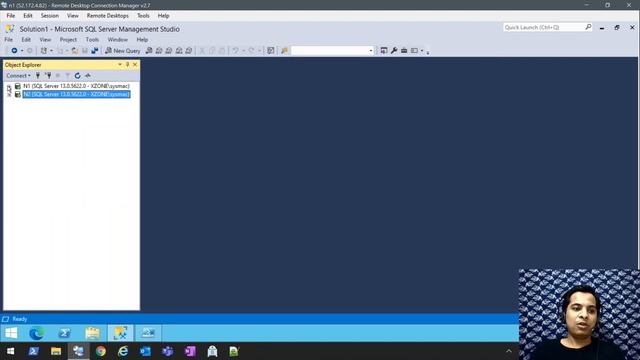Viewport: 640px width, 360px height.
Task: Click the Connect Object Explorer plug icon
Action: (x=38, y=76)
